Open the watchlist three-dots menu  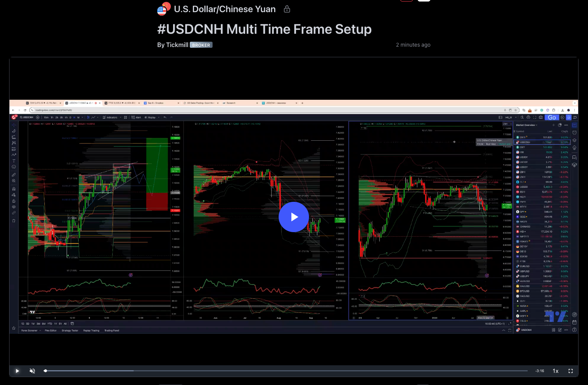(x=566, y=125)
